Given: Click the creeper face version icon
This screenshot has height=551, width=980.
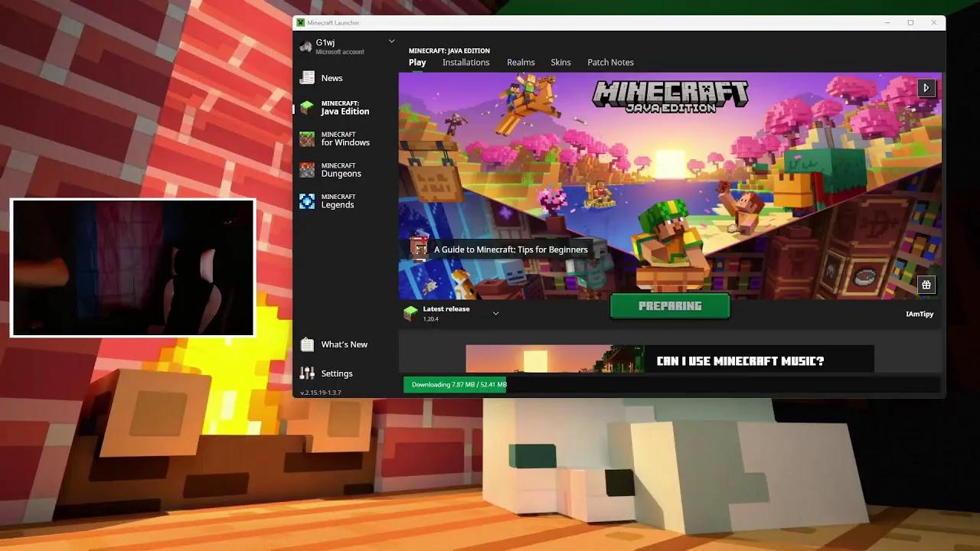Looking at the screenshot, I should click(410, 313).
